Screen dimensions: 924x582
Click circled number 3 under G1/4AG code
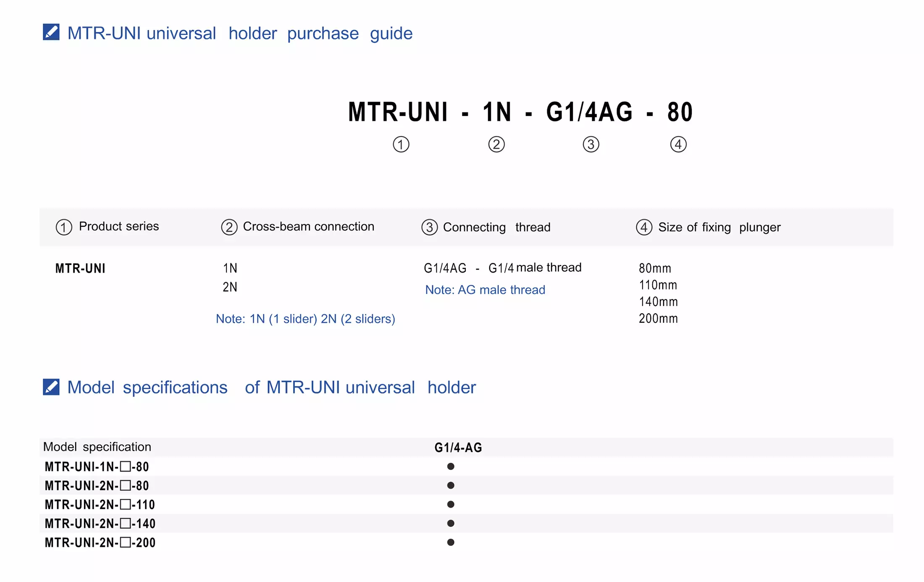coord(591,144)
